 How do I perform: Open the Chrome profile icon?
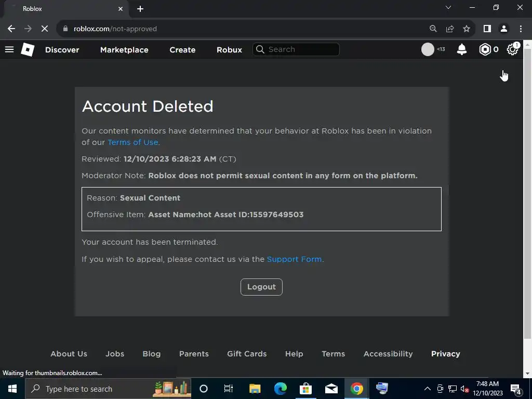[x=504, y=29]
